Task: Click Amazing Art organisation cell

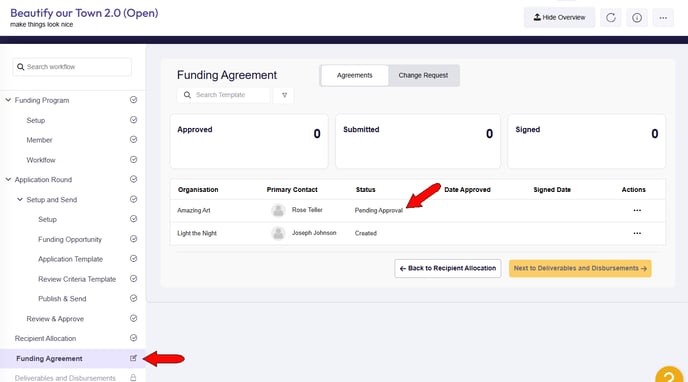Action: (x=194, y=211)
